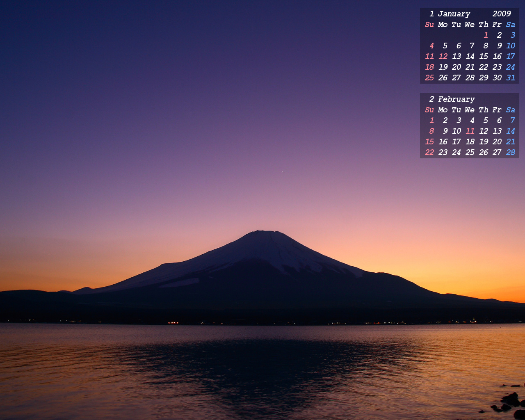Viewport: 525px width, 420px height.
Task: Select February 7 in the calendar
Action: coord(513,121)
